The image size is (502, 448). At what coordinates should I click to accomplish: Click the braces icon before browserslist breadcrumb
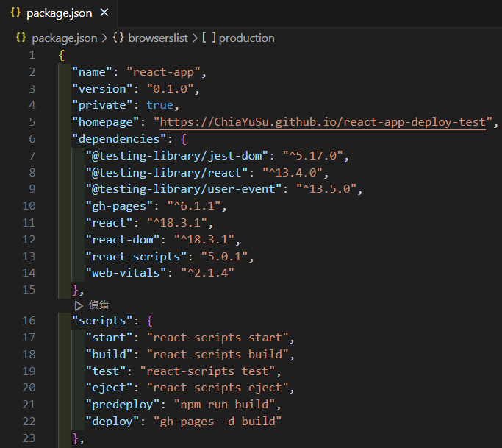coord(118,38)
